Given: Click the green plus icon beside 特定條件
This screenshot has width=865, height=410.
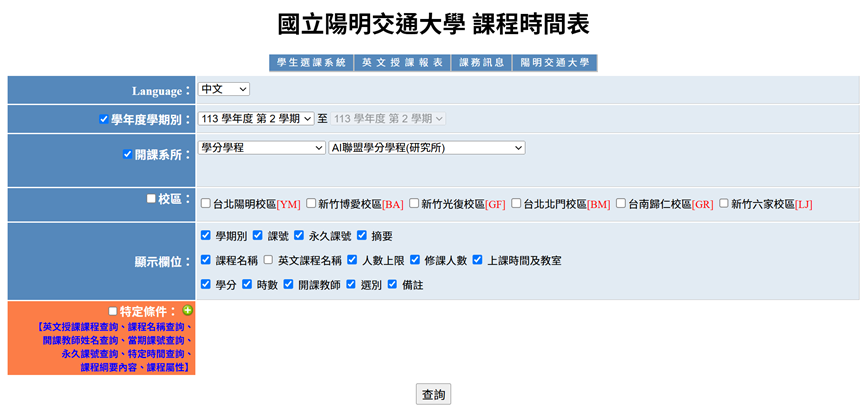Looking at the screenshot, I should point(188,311).
